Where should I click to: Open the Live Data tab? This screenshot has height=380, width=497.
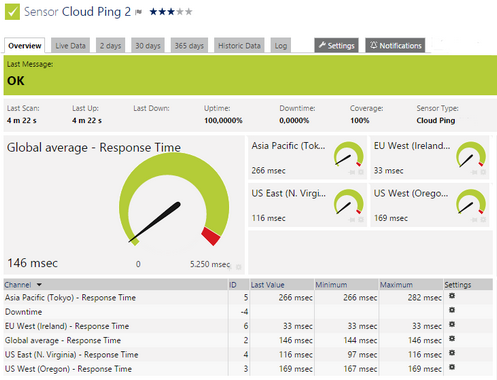(70, 45)
